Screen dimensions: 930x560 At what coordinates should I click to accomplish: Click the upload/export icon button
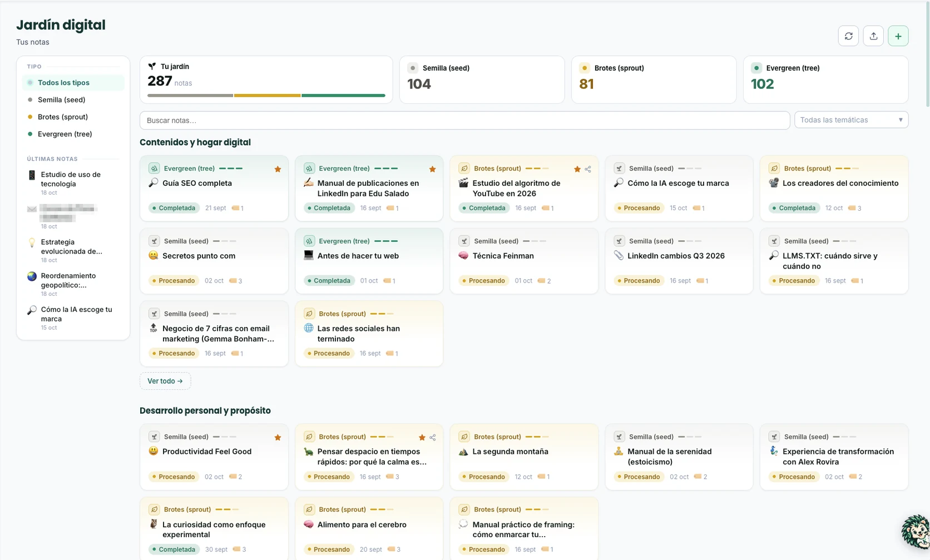point(873,36)
